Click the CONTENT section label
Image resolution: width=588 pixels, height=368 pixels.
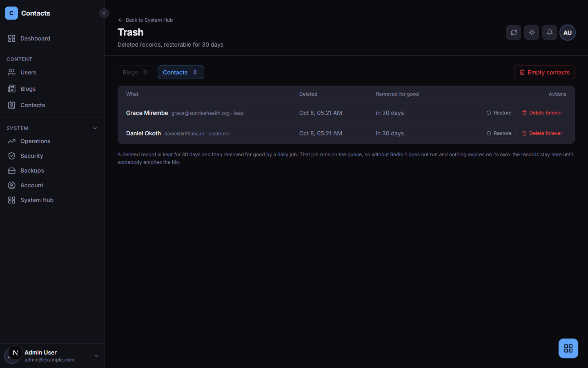[19, 59]
